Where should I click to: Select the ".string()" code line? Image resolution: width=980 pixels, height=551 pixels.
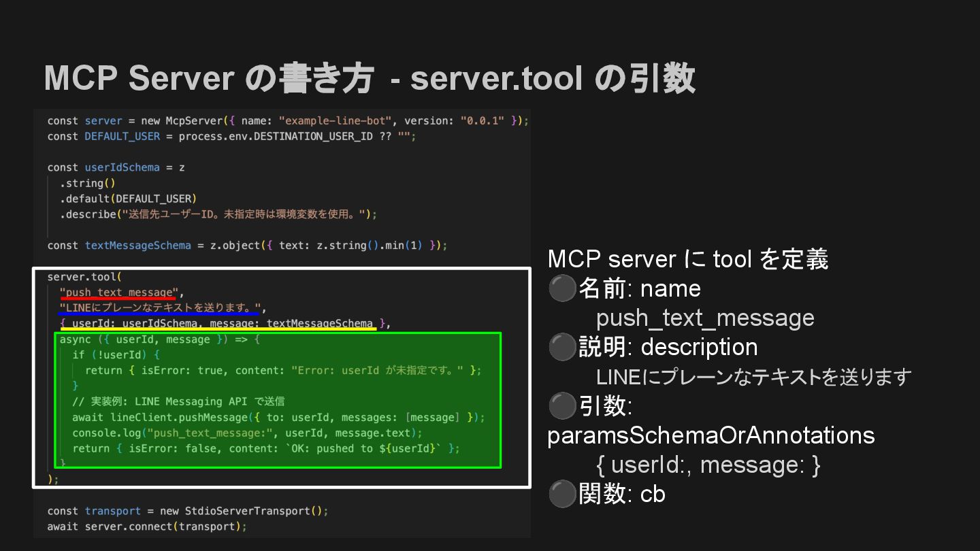[x=88, y=183]
